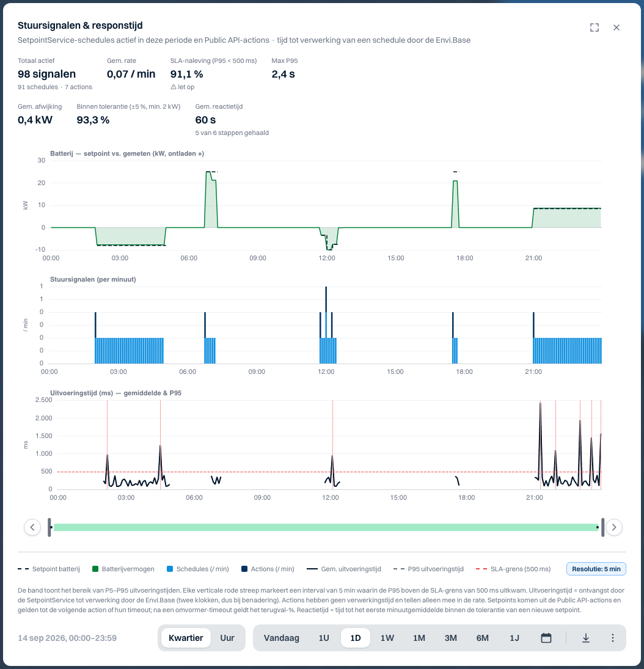Click the '2,4 s' Max P95 value

(x=283, y=75)
